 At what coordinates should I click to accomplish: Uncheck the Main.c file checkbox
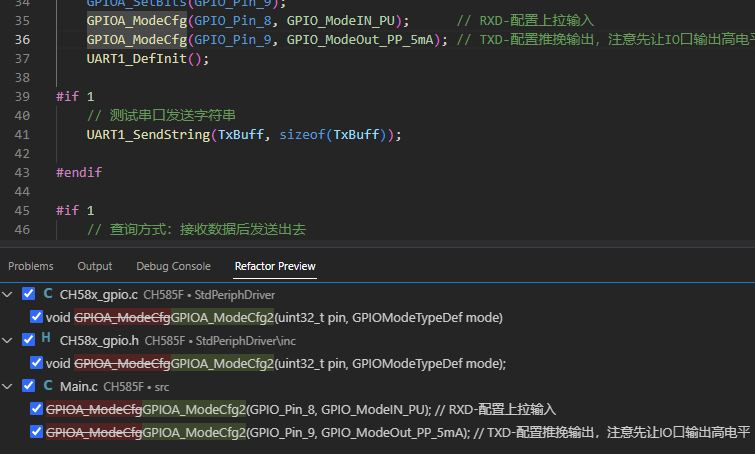[x=28, y=386]
